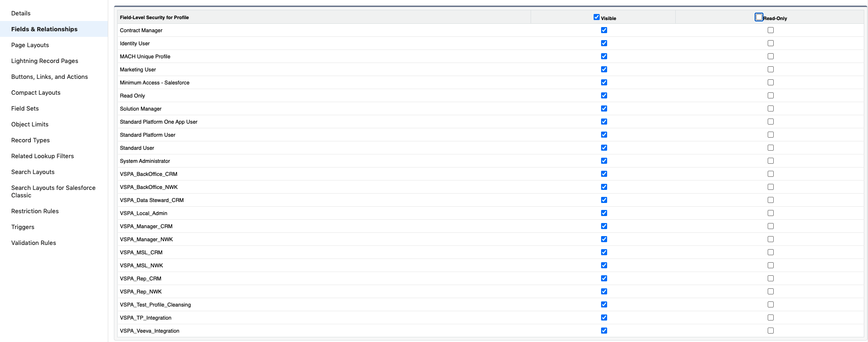This screenshot has height=342, width=868.
Task: Check Read-Only for MACH Unique Profile
Action: pyautogui.click(x=770, y=56)
